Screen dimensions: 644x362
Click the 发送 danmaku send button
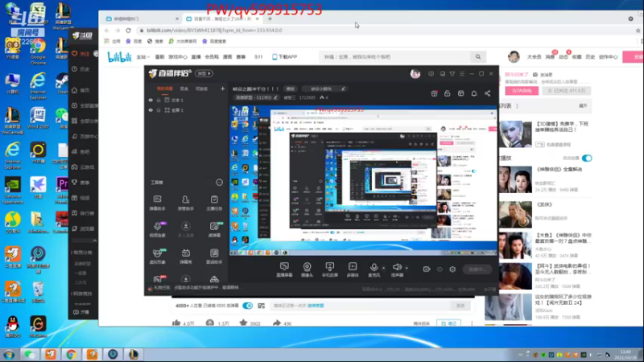(460, 306)
